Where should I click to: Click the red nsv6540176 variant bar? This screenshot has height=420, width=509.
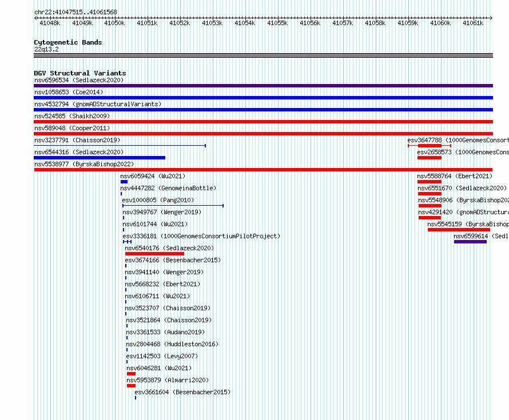(154, 254)
